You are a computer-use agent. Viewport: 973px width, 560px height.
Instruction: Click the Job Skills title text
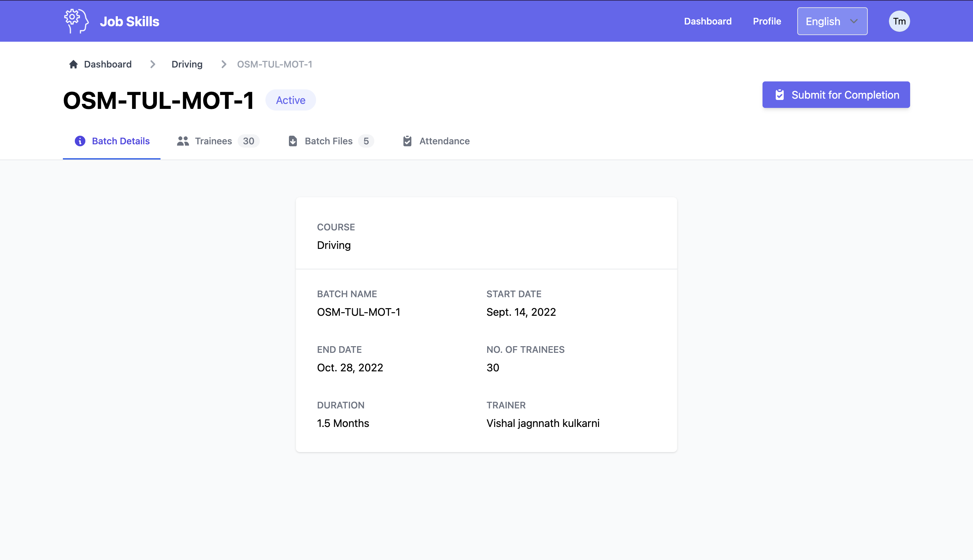[x=129, y=22]
